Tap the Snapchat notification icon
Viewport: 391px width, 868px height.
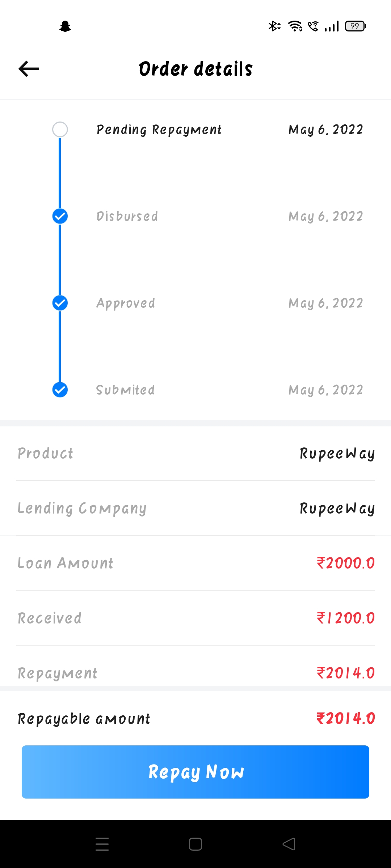65,26
